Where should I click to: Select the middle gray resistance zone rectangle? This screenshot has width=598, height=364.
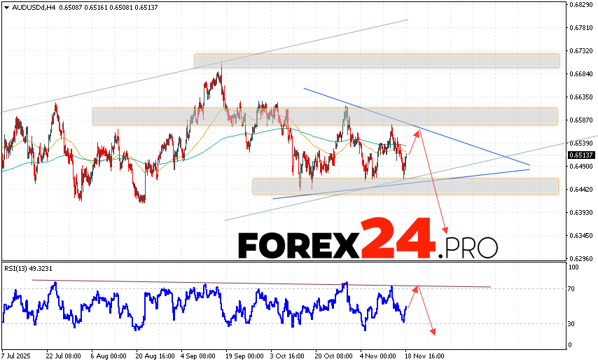pyautogui.click(x=324, y=116)
